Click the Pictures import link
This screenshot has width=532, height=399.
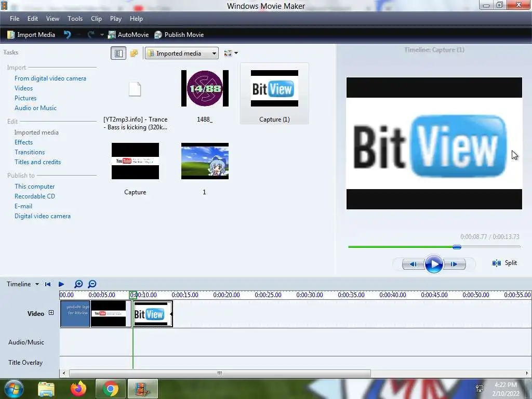(25, 98)
